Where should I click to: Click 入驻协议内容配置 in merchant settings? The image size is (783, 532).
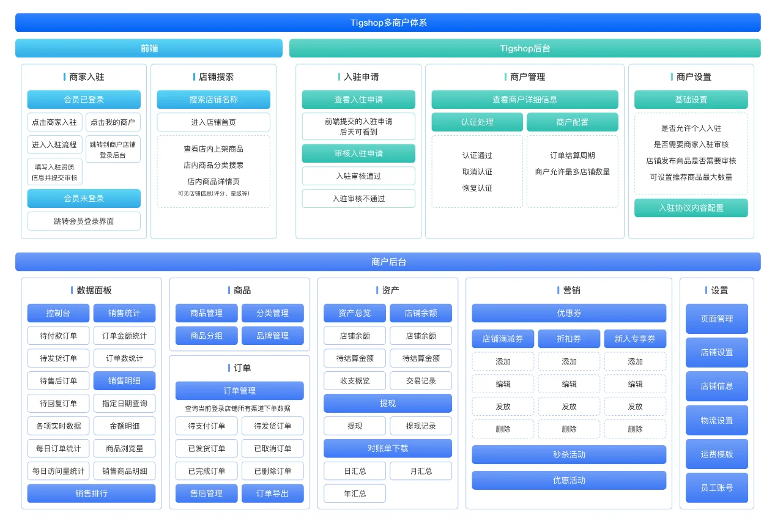(x=691, y=208)
